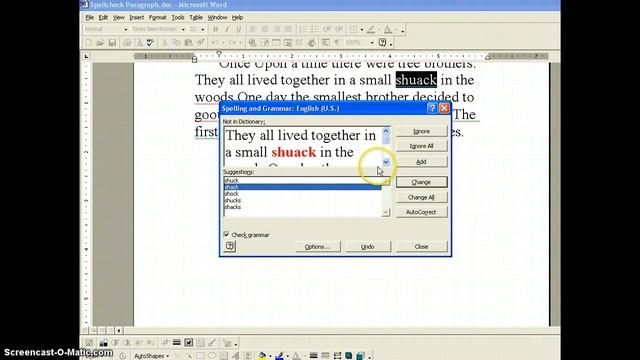The image size is (640, 360).
Task: Click the New Blank Document icon
Action: 89,42
